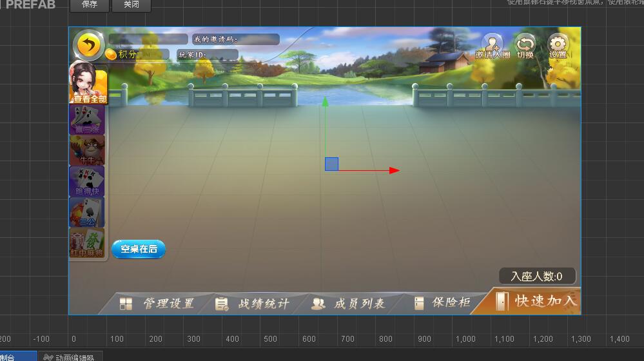Choose the 三公 game icon
The width and height of the screenshot is (644, 361).
(86, 212)
